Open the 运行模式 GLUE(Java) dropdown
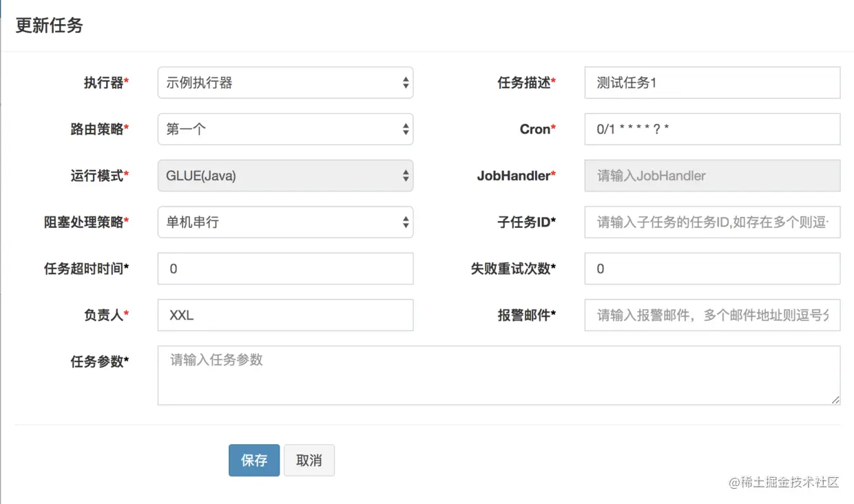854x504 pixels. pos(285,176)
